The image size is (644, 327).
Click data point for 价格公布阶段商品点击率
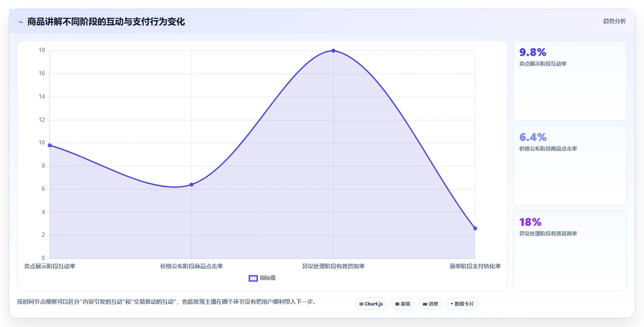pyautogui.click(x=191, y=185)
